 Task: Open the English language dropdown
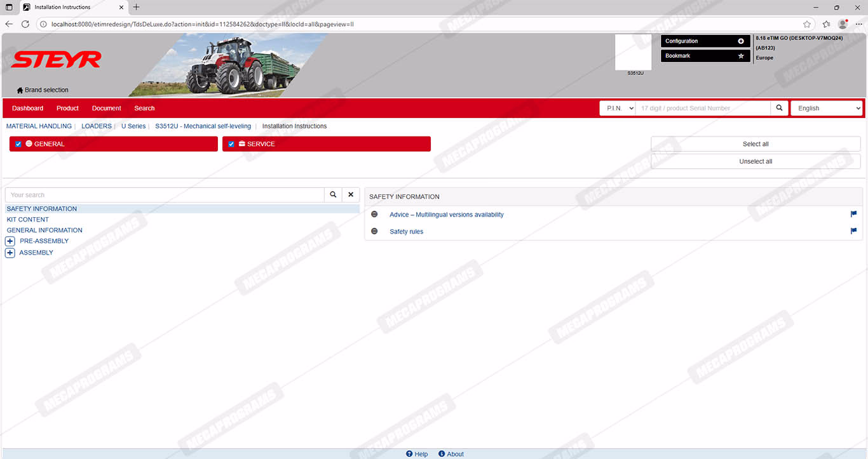click(x=826, y=109)
